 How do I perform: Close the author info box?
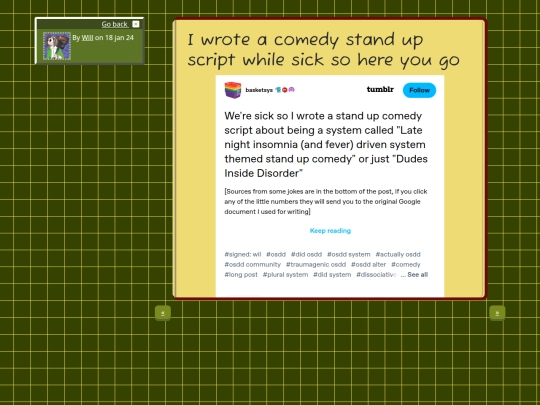(136, 24)
